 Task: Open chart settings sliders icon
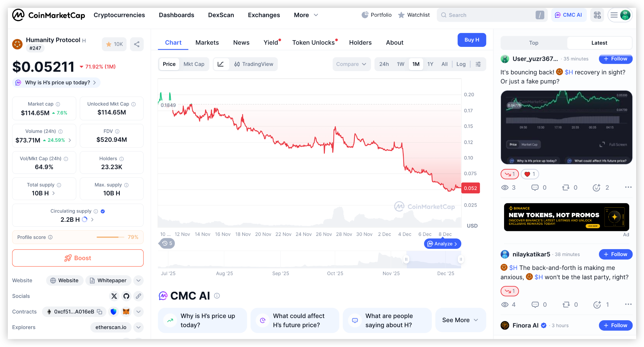click(x=478, y=64)
